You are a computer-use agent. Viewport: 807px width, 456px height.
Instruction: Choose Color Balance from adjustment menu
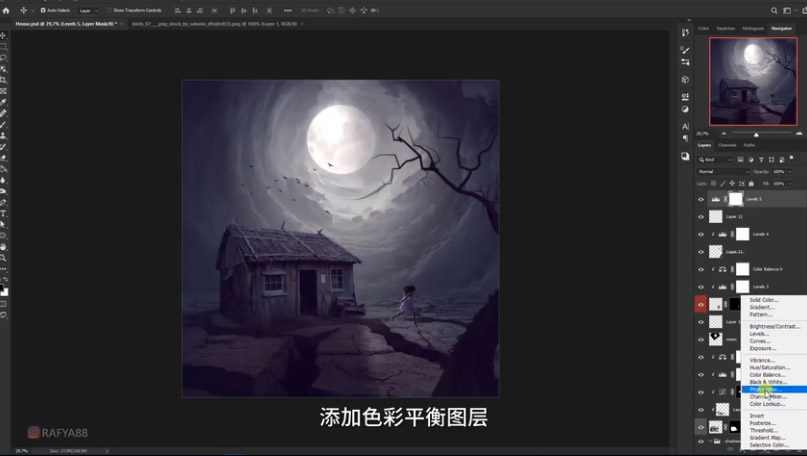[x=767, y=375]
